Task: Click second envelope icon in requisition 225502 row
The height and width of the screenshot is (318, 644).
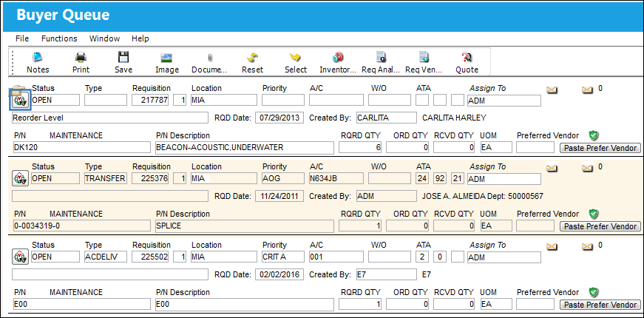Action: (x=588, y=246)
